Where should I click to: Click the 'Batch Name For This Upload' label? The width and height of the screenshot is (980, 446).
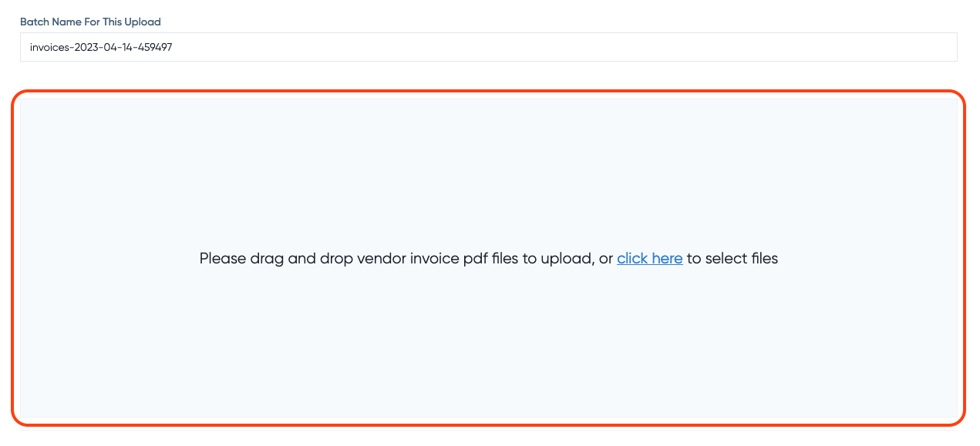click(x=90, y=22)
